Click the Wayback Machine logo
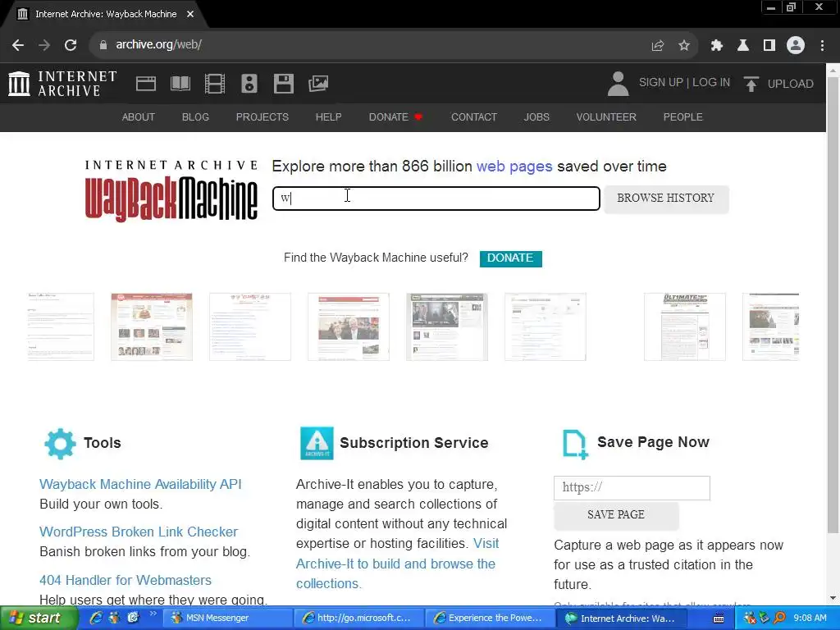The width and height of the screenshot is (840, 630). [x=171, y=190]
